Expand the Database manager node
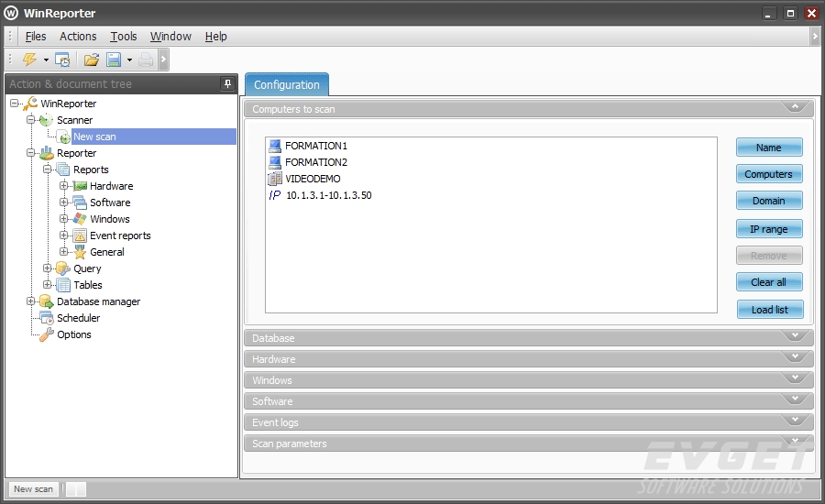The width and height of the screenshot is (825, 504). [30, 301]
